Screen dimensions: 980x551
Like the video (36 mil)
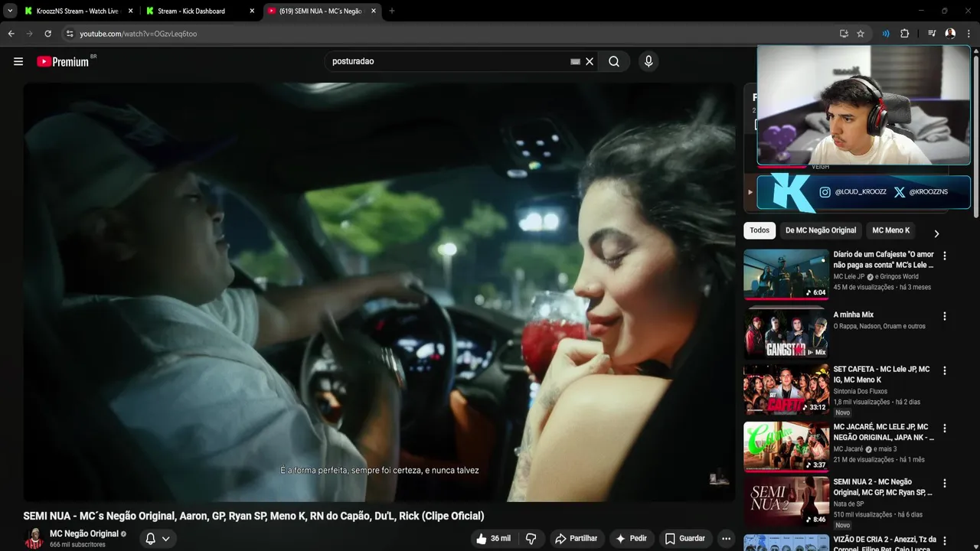pos(493,539)
